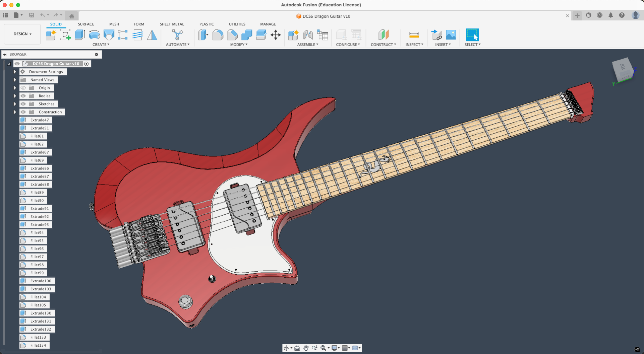This screenshot has width=644, height=354.
Task: Click the Create Sketch icon
Action: coord(65,35)
